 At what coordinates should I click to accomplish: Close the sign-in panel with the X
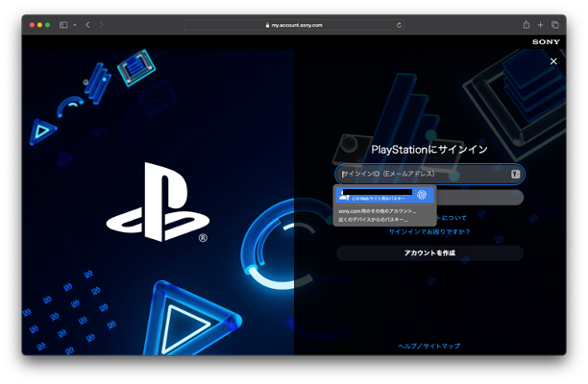click(553, 61)
